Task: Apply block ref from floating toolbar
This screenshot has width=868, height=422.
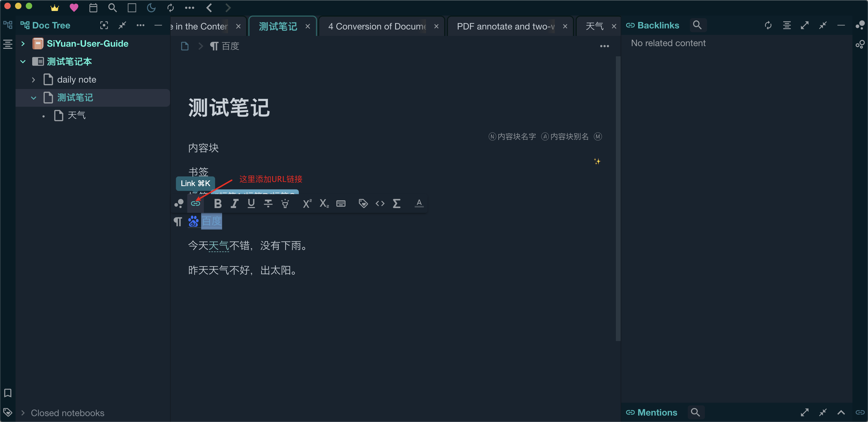Action: point(179,203)
